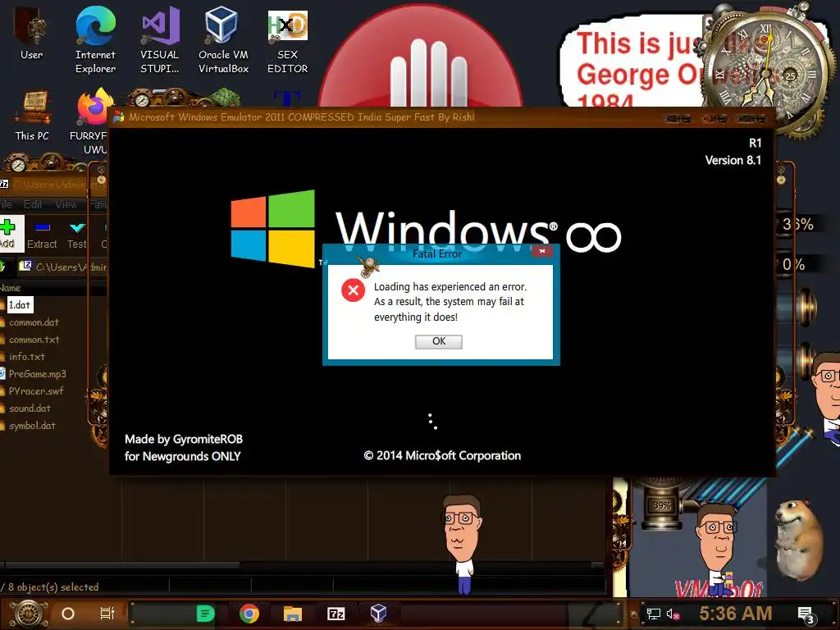Click the 7-Zip horizontal scrollbar
The height and width of the screenshot is (630, 840).
(122, 565)
